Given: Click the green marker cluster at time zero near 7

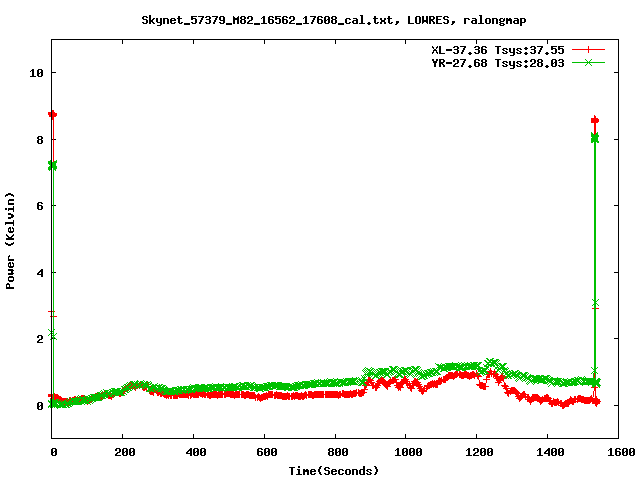Looking at the screenshot, I should (52, 165).
